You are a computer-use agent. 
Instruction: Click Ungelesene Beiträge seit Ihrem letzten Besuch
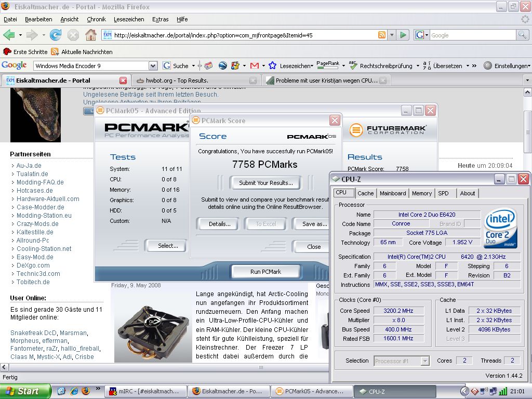pyautogui.click(x=151, y=95)
